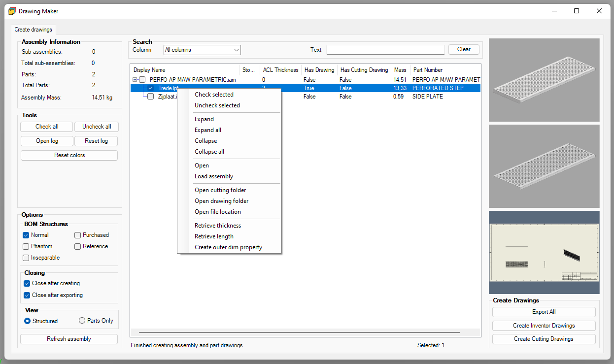Click the Create Cutting Drawings button
The image size is (614, 364).
(544, 339)
